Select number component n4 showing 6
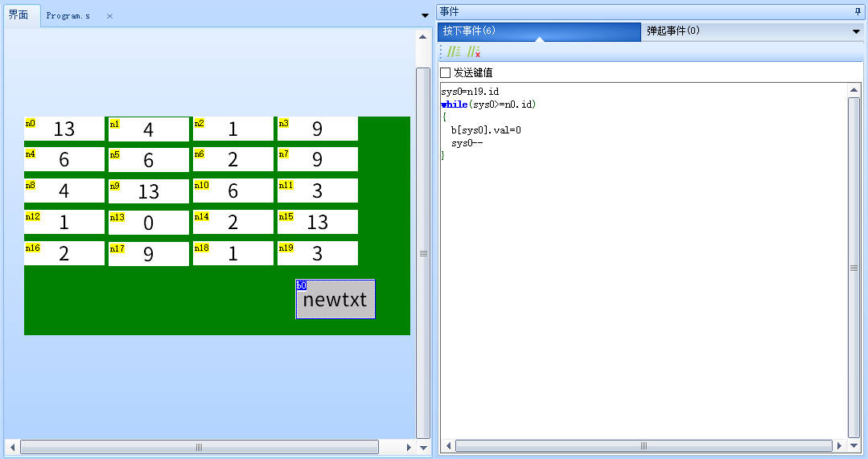Image resolution: width=868 pixels, height=459 pixels. [x=64, y=159]
